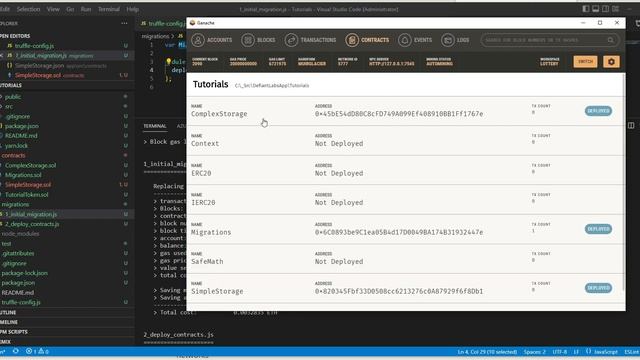Toggle secondary side bar icon in VS Code
This screenshot has height=360, width=640.
(x=605, y=9)
